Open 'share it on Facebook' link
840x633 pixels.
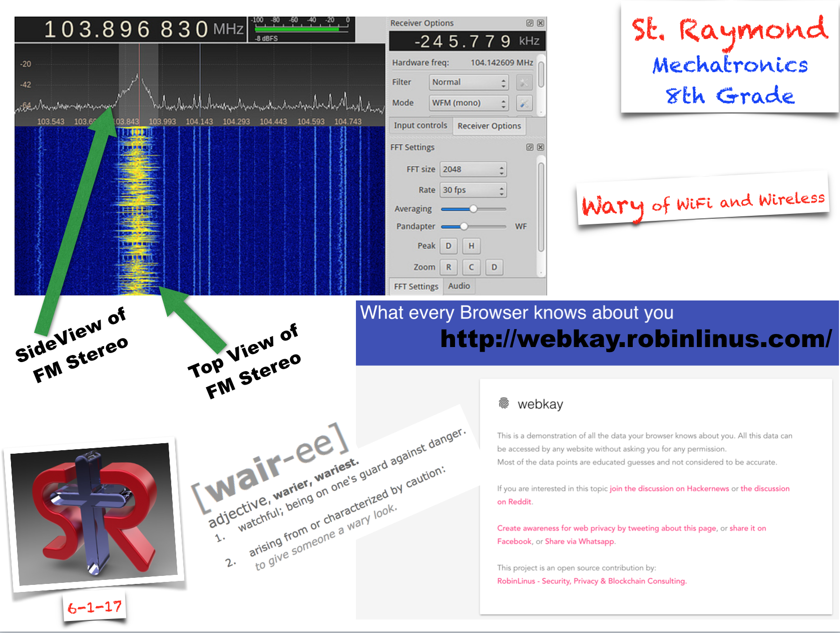point(632,534)
